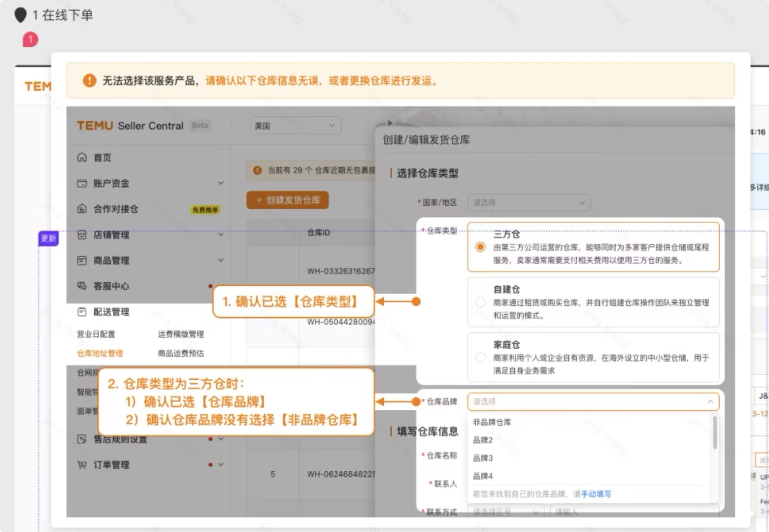Image resolution: width=769 pixels, height=532 pixels.
Task: Click the 客服中心 chat icon
Action: pyautogui.click(x=82, y=286)
